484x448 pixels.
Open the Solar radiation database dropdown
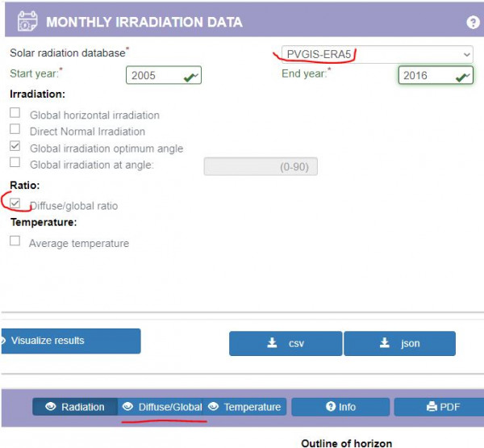[378, 54]
